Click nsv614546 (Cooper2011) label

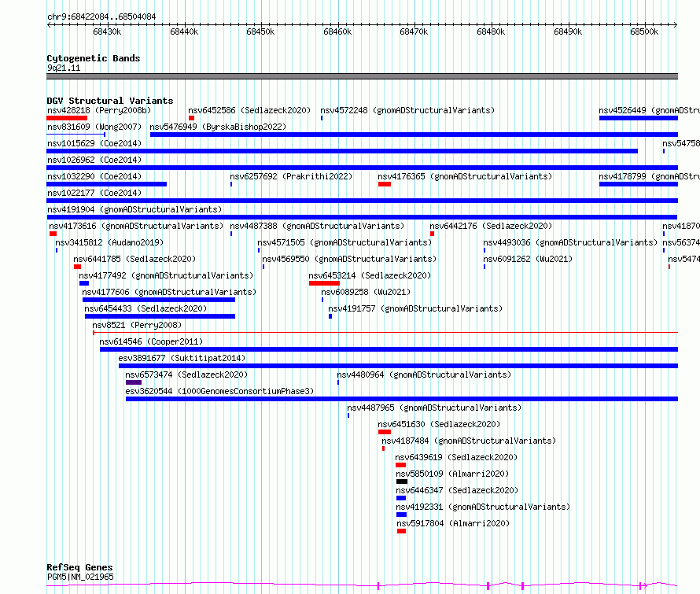pos(151,341)
